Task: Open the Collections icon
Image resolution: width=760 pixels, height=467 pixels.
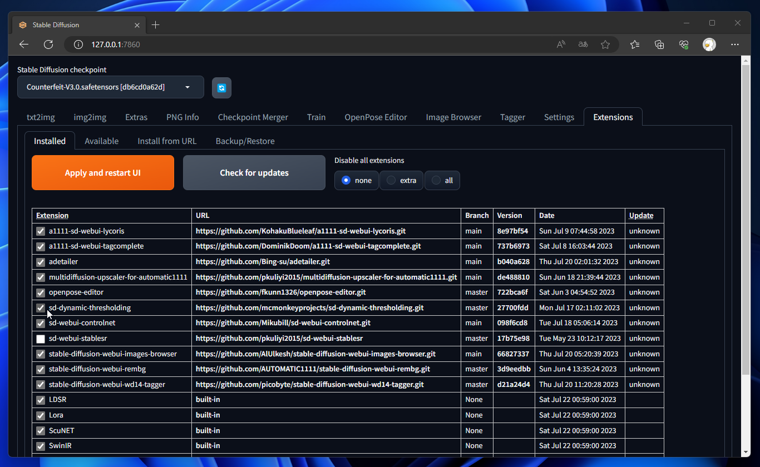Action: (659, 44)
